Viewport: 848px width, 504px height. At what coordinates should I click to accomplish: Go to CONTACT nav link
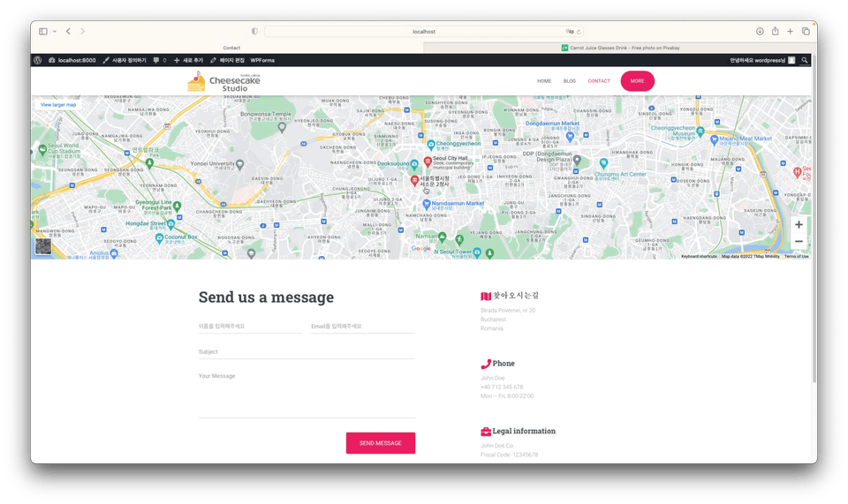[x=599, y=81]
